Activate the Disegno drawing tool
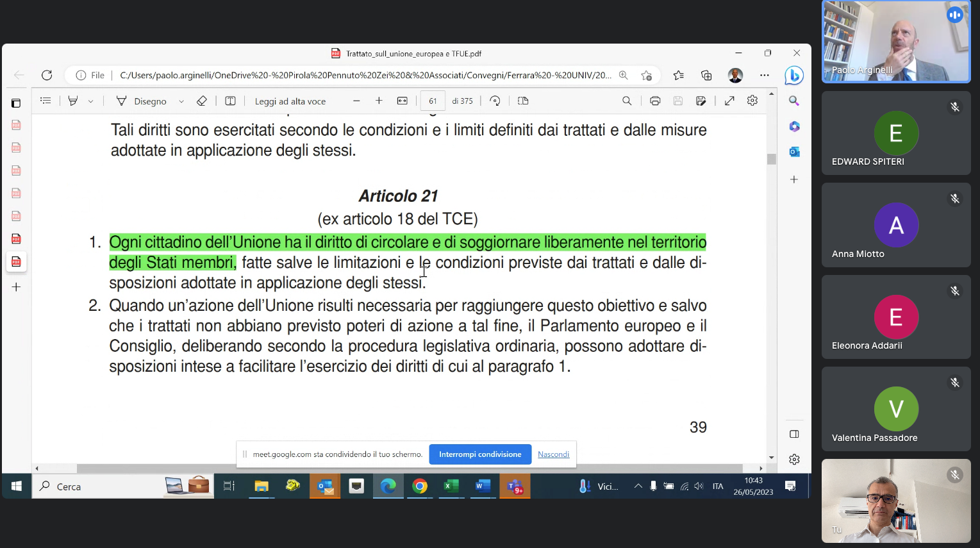The width and height of the screenshot is (980, 548). pos(141,101)
